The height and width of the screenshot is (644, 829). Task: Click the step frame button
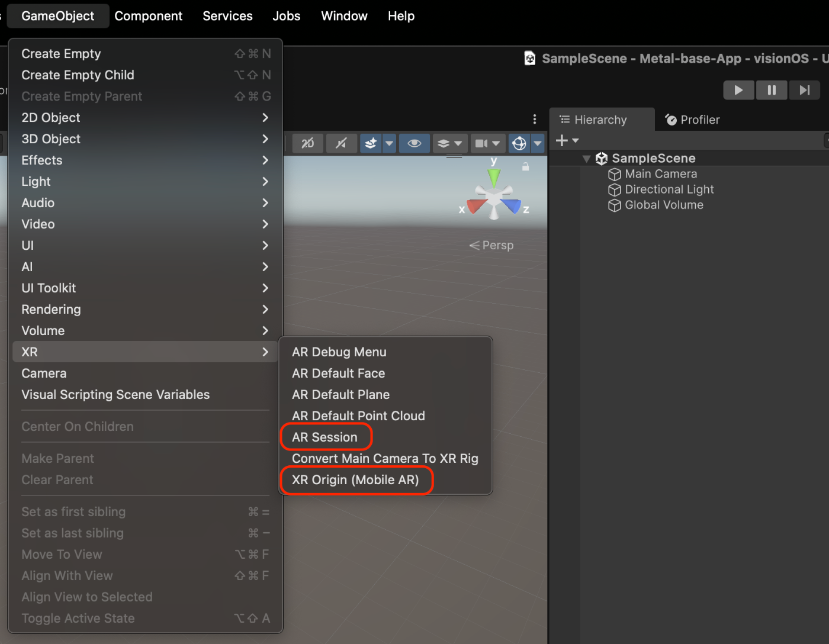click(804, 90)
